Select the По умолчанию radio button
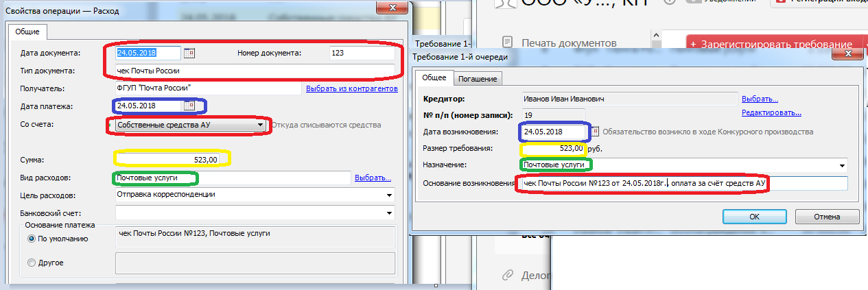Screen dimensions: 868x290 [32, 239]
